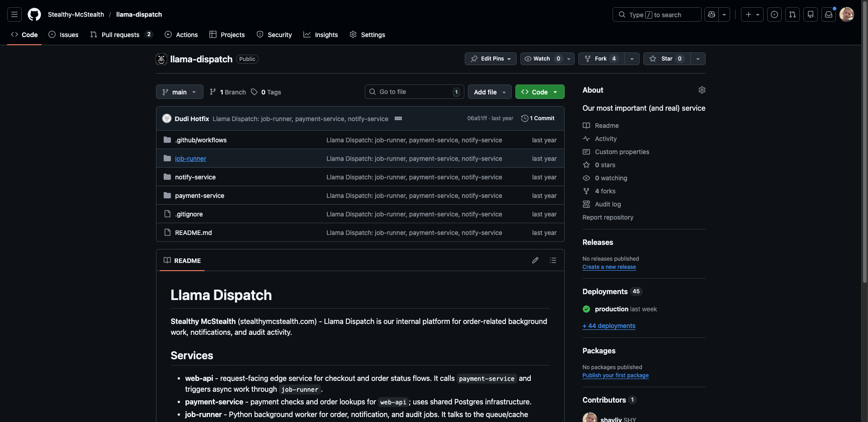The image size is (868, 422).
Task: Open the notify-service folder
Action: click(x=195, y=177)
